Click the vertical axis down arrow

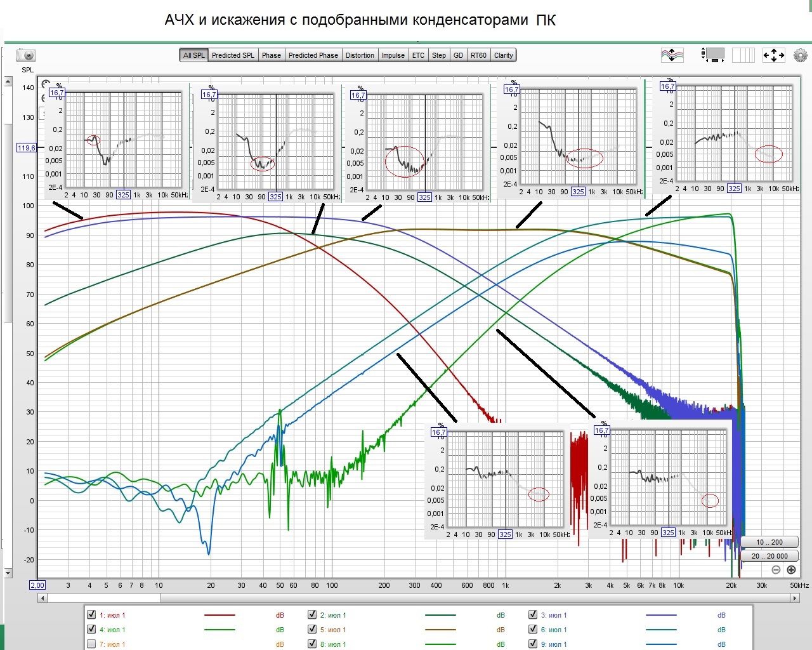point(8,573)
